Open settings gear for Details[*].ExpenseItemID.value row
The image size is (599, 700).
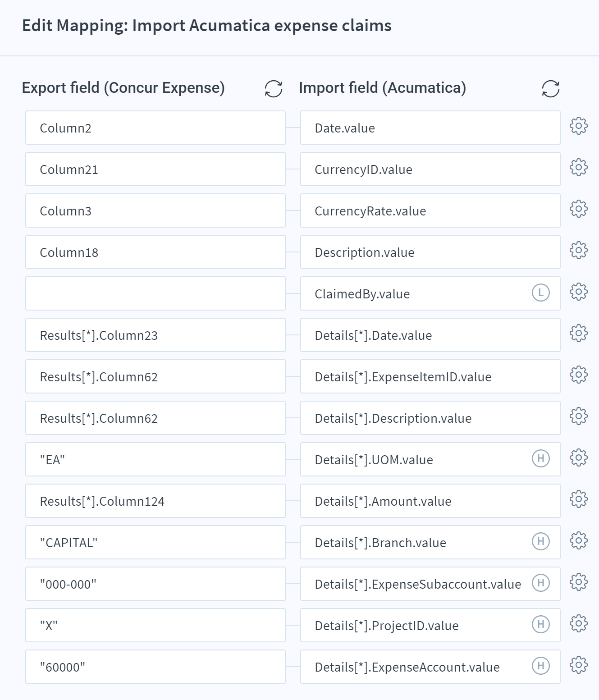pyautogui.click(x=579, y=375)
